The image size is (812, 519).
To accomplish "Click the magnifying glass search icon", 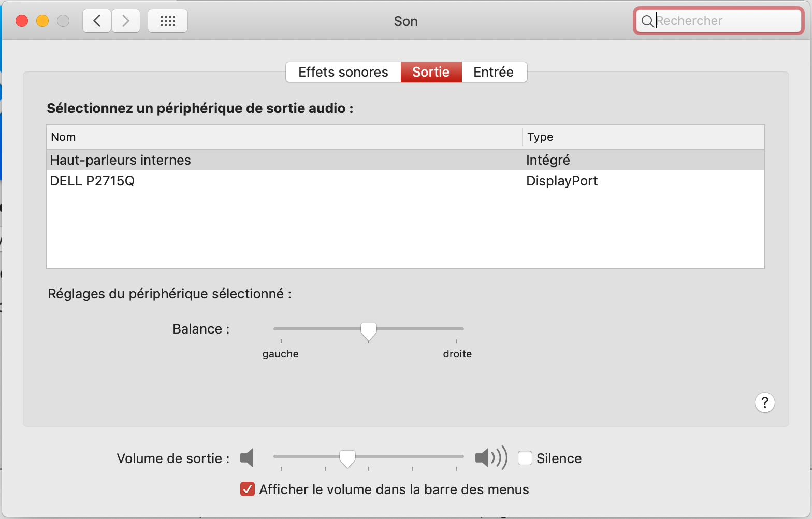I will coord(647,21).
